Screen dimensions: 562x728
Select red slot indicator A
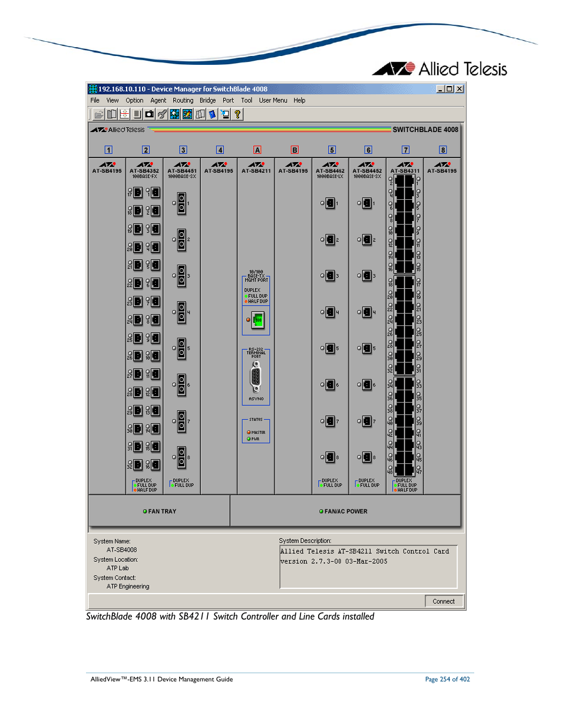[257, 150]
